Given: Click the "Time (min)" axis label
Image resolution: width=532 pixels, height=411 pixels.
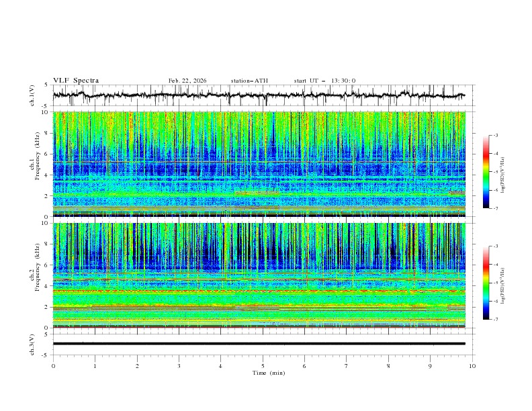Looking at the screenshot, I should (269, 373).
